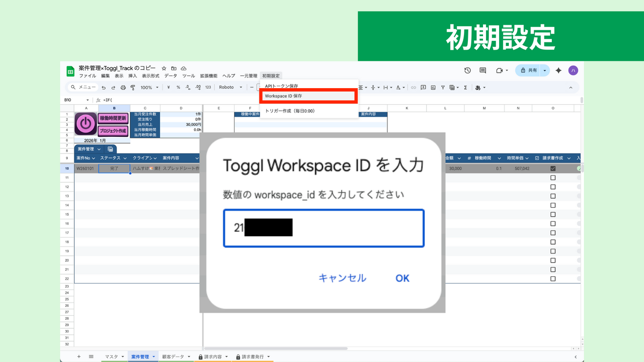The image size is (644, 362).
Task: Check the row 14 invoice checkbox
Action: point(553,205)
